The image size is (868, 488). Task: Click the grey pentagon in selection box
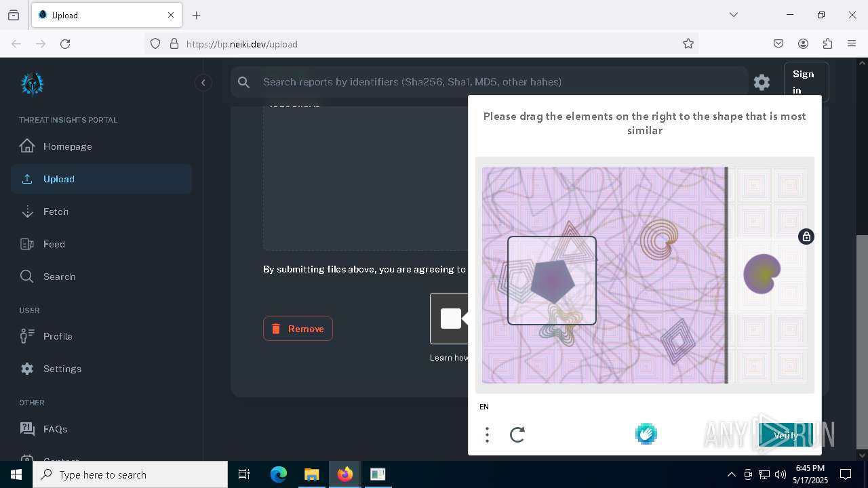(553, 281)
